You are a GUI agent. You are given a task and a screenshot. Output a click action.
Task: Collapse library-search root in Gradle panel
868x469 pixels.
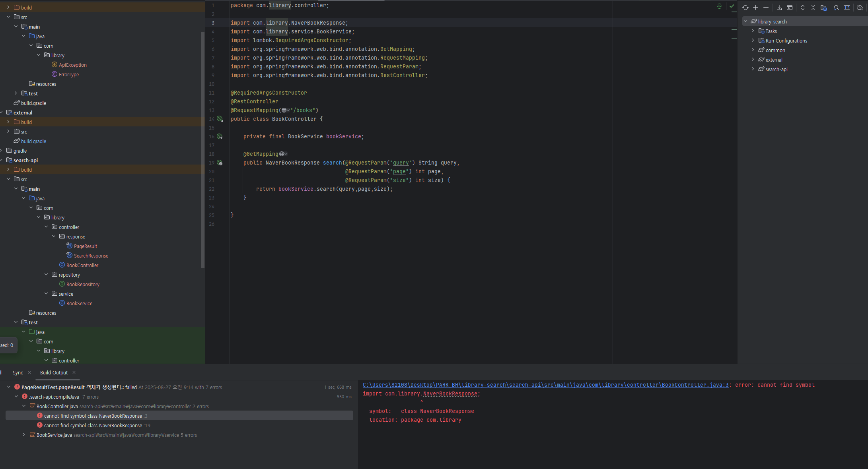point(745,21)
